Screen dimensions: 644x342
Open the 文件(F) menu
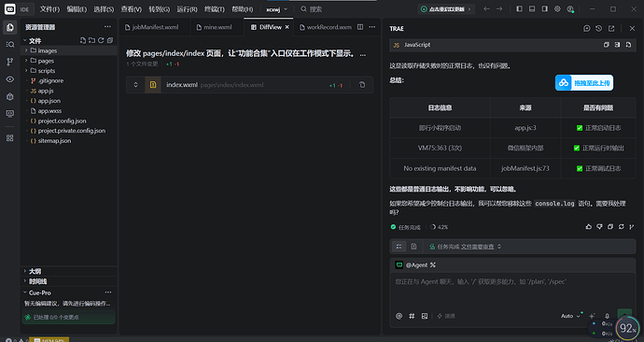pos(49,9)
